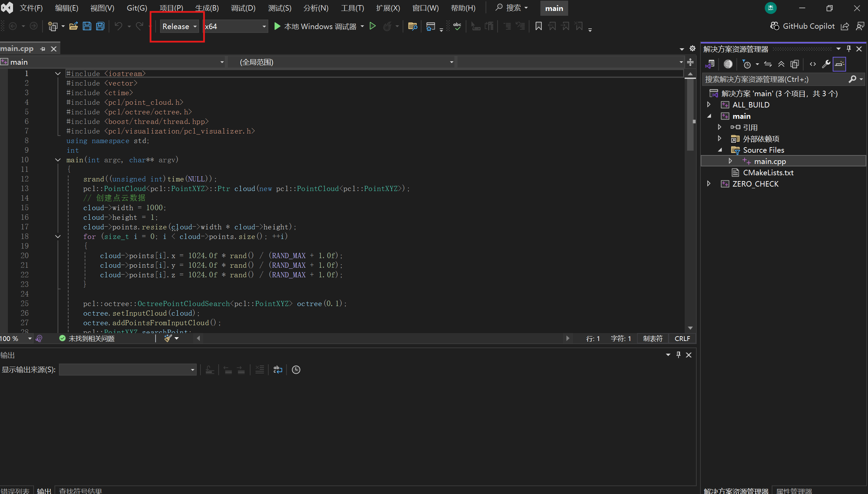Click the output clock timestamp icon
This screenshot has height=494, width=868.
click(296, 370)
